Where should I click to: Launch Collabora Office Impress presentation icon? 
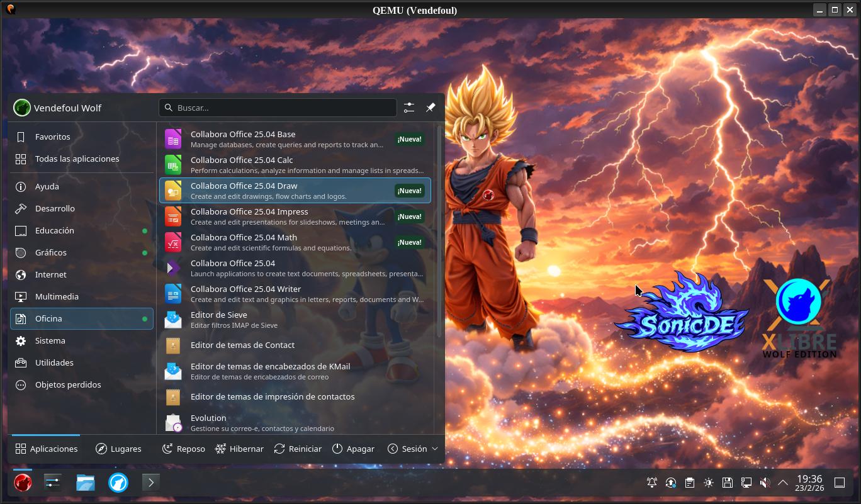click(173, 216)
